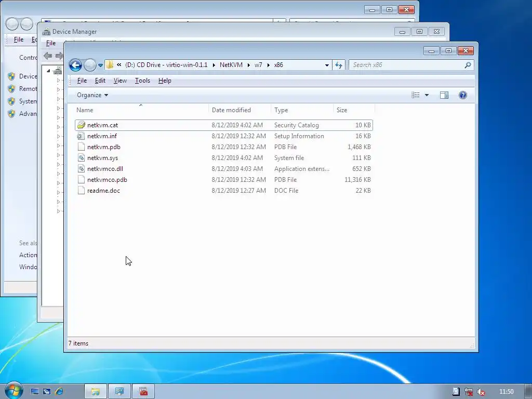
Task: Click w7 in the address breadcrumb
Action: coord(258,65)
